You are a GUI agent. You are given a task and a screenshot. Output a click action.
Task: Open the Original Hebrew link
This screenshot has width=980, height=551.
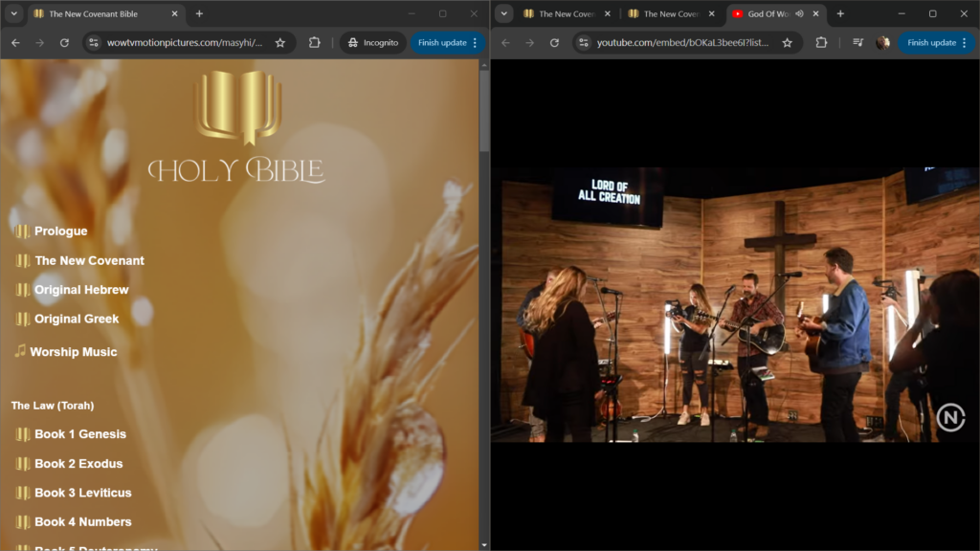[x=80, y=290]
